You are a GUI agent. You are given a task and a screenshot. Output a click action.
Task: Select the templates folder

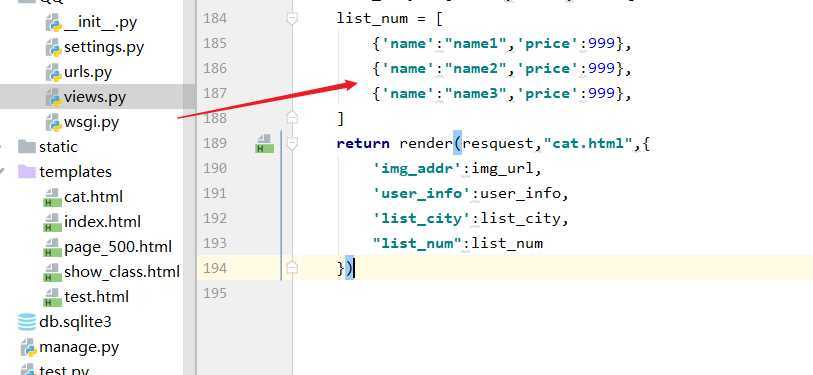point(75,172)
